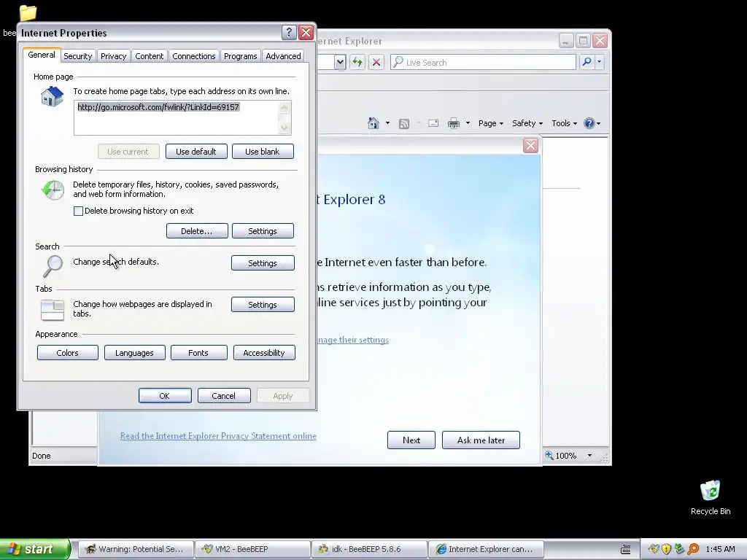Image resolution: width=747 pixels, height=560 pixels.
Task: Click the Live Search input field
Action: [x=483, y=62]
